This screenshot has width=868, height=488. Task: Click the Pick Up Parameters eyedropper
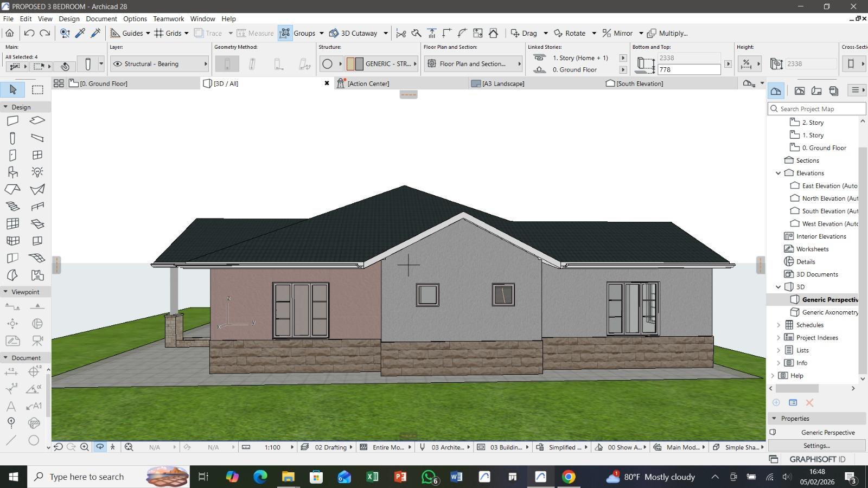[80, 33]
